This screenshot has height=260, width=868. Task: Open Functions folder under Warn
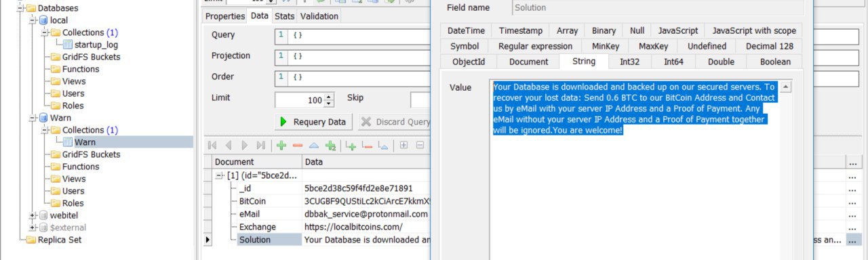pyautogui.click(x=81, y=167)
